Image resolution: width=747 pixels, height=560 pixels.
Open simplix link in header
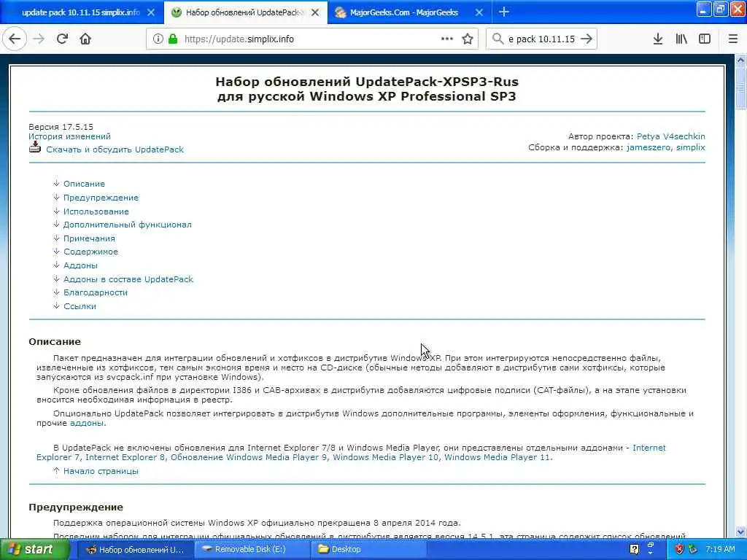(691, 147)
